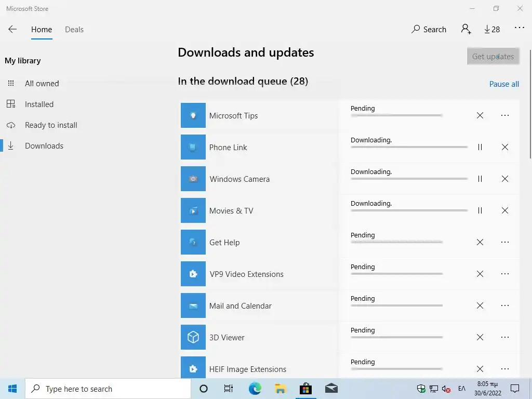Image resolution: width=532 pixels, height=399 pixels.
Task: Cancel the Phone Link download
Action: pyautogui.click(x=505, y=147)
